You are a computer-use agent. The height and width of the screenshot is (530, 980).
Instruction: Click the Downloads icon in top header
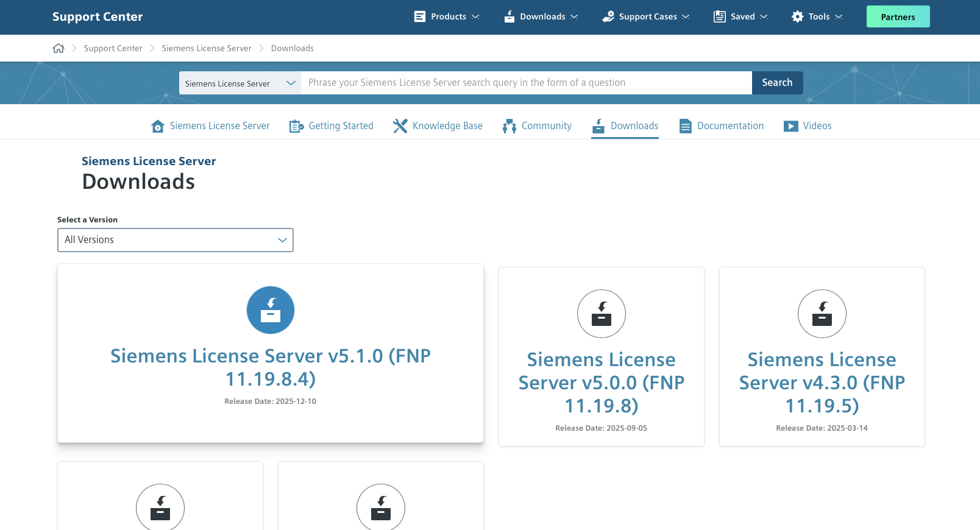510,16
